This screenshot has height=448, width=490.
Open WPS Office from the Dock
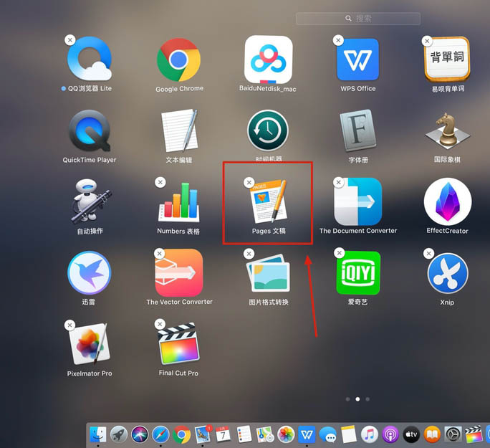pos(307,434)
